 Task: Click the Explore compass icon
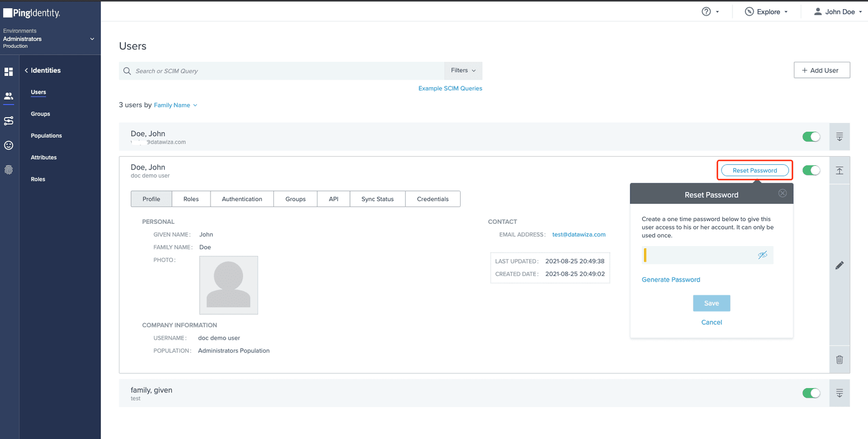click(749, 11)
